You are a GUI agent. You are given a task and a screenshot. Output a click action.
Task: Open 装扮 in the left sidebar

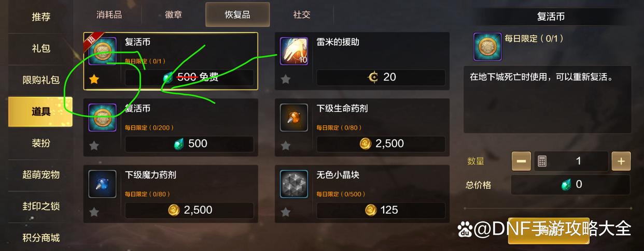[41, 143]
